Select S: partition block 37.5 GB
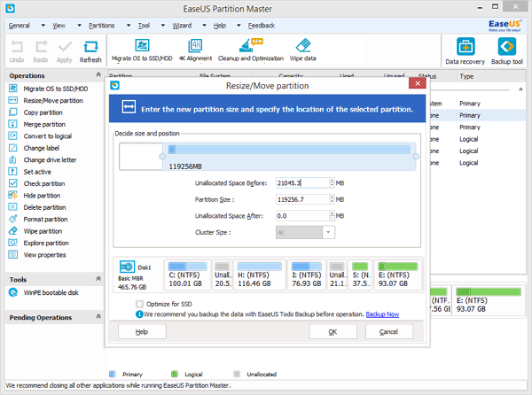 (x=360, y=275)
